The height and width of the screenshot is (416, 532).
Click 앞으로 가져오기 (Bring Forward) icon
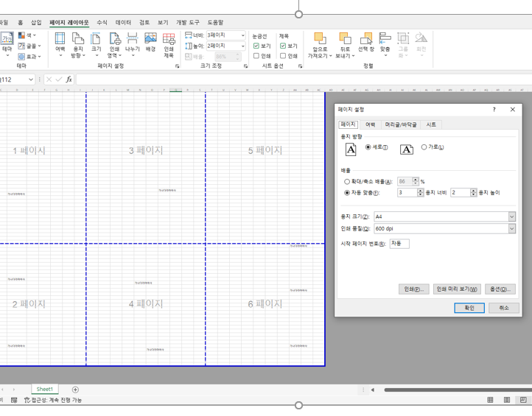click(x=320, y=45)
